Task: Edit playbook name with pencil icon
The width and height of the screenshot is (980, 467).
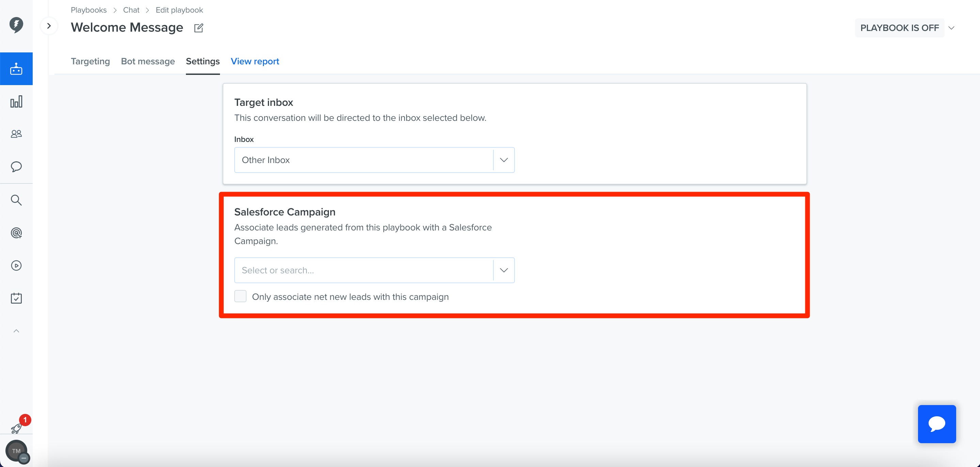Action: 199,28
